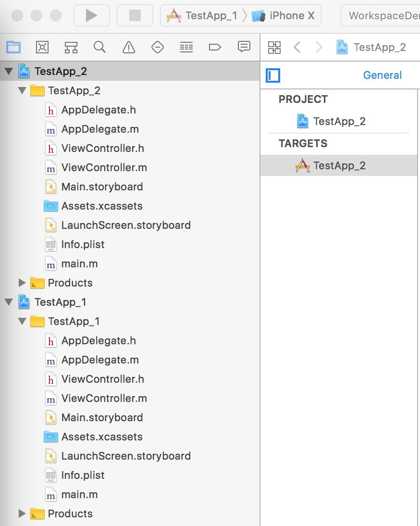Open the Issue navigator warning icon

129,47
